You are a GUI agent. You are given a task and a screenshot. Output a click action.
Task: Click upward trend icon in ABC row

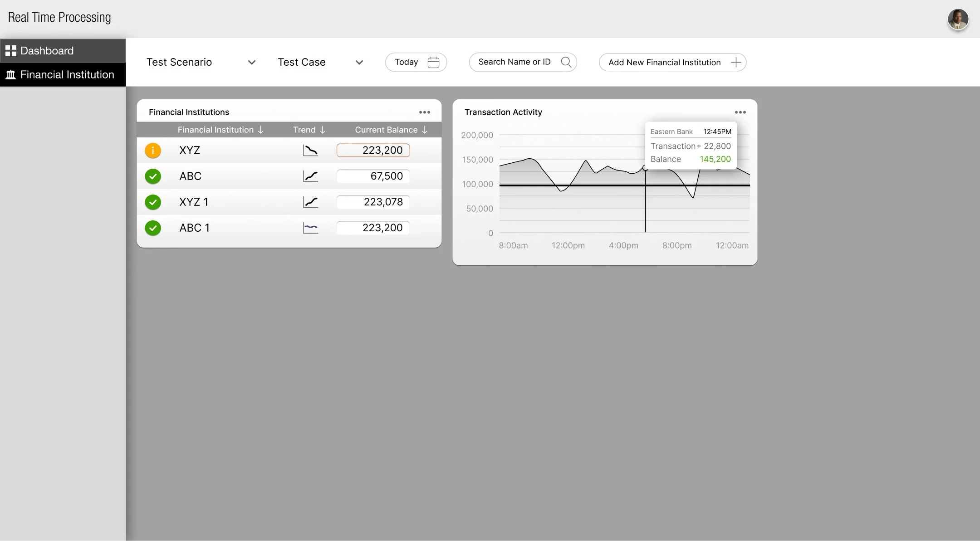coord(310,176)
